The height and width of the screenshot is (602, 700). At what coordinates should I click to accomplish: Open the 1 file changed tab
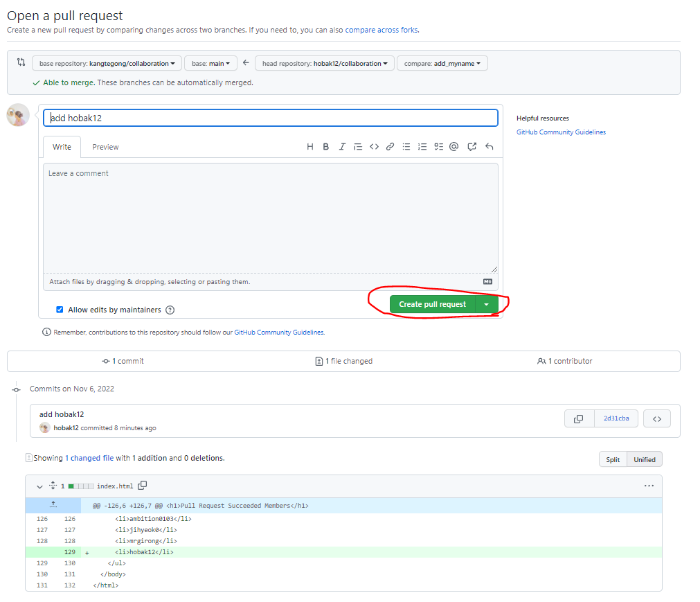(343, 362)
